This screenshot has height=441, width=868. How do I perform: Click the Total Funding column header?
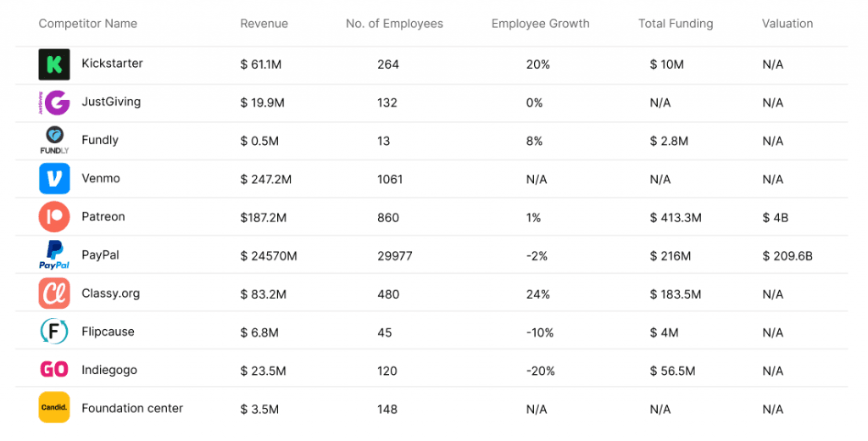pyautogui.click(x=676, y=24)
